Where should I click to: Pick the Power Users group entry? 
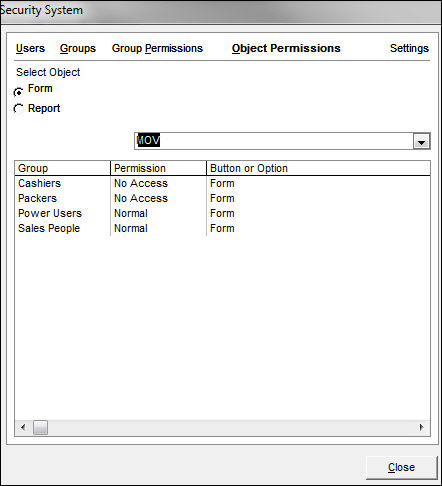click(222, 213)
